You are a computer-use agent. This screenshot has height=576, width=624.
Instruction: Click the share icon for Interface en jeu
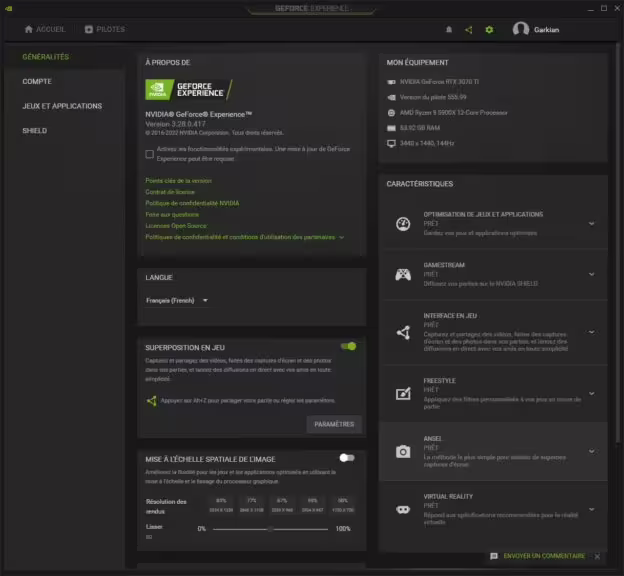[403, 332]
